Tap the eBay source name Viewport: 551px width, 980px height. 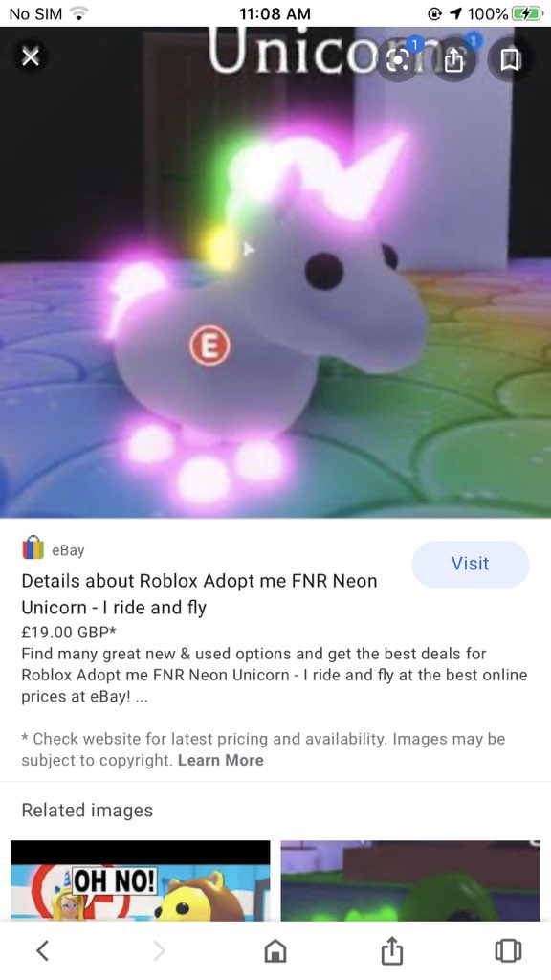(68, 550)
